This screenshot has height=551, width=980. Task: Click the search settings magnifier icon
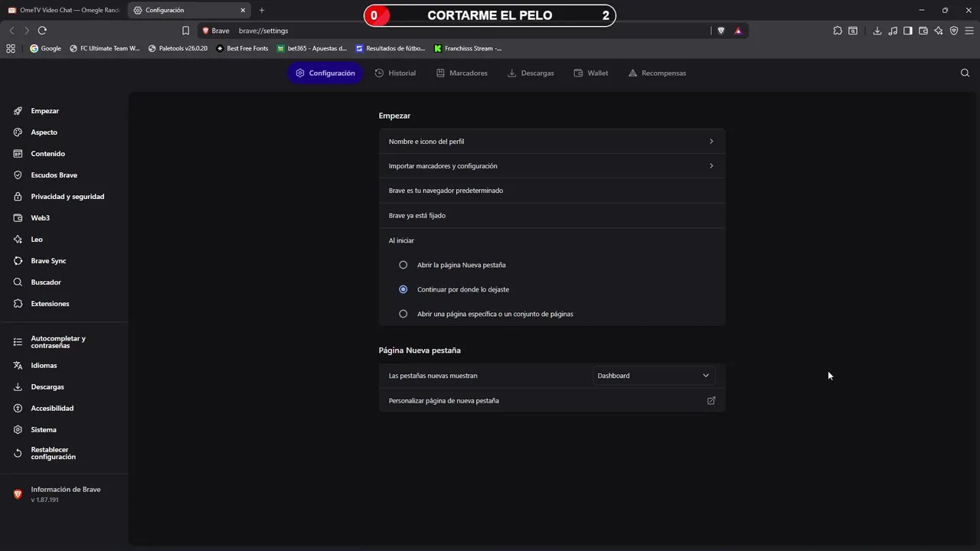pyautogui.click(x=965, y=73)
